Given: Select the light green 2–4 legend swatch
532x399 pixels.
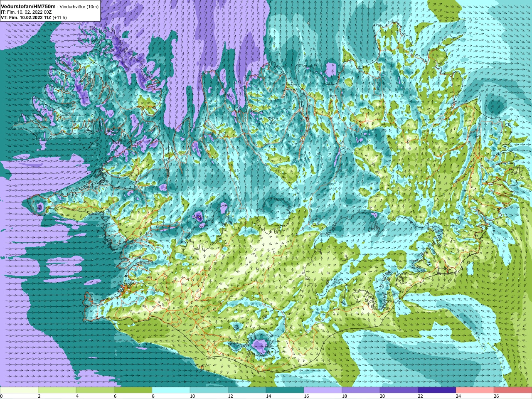Looking at the screenshot, I should tap(57, 390).
